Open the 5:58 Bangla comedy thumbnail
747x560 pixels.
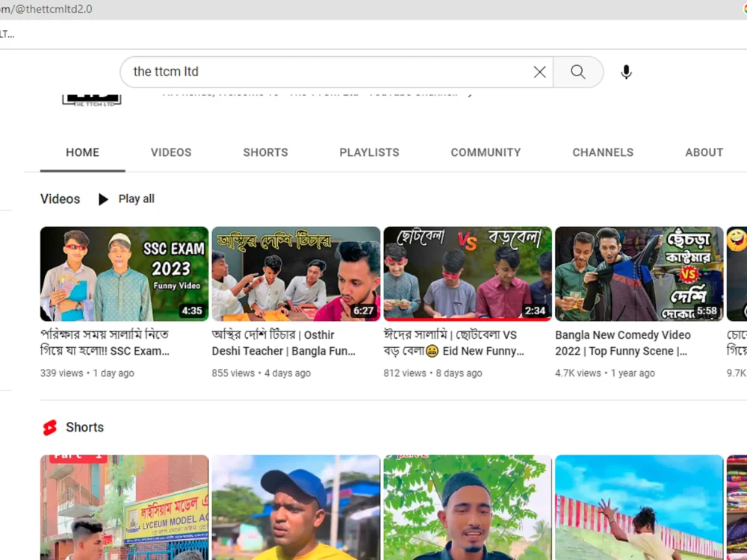(x=639, y=274)
